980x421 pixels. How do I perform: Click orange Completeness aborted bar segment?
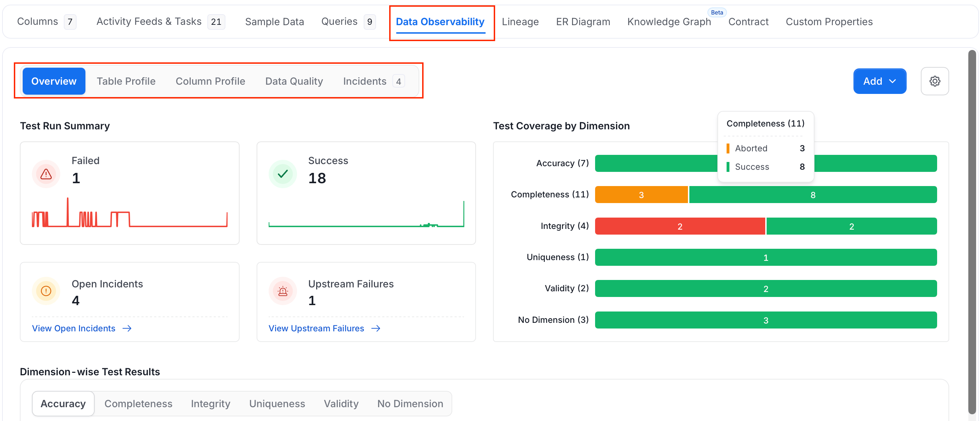641,195
